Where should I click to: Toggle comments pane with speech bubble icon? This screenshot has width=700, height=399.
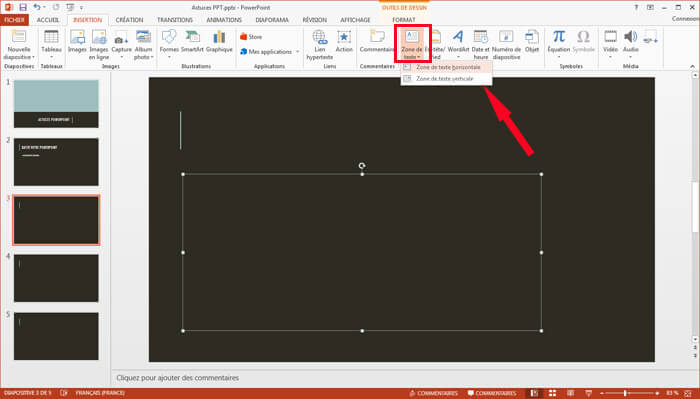pyautogui.click(x=491, y=393)
